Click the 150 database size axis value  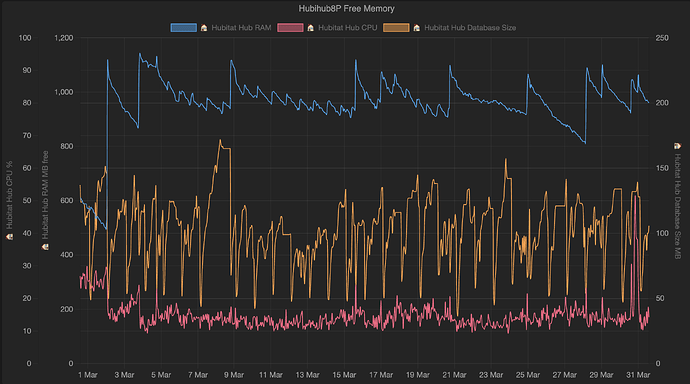click(662, 168)
